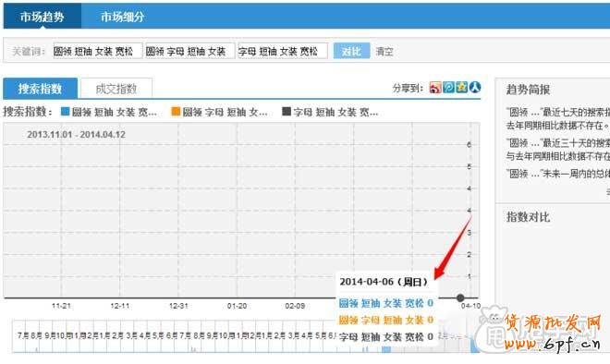Focus the 字母 短袖 女装 宽松 keyword field
Viewport: 610px width, 364px height.
(x=283, y=51)
